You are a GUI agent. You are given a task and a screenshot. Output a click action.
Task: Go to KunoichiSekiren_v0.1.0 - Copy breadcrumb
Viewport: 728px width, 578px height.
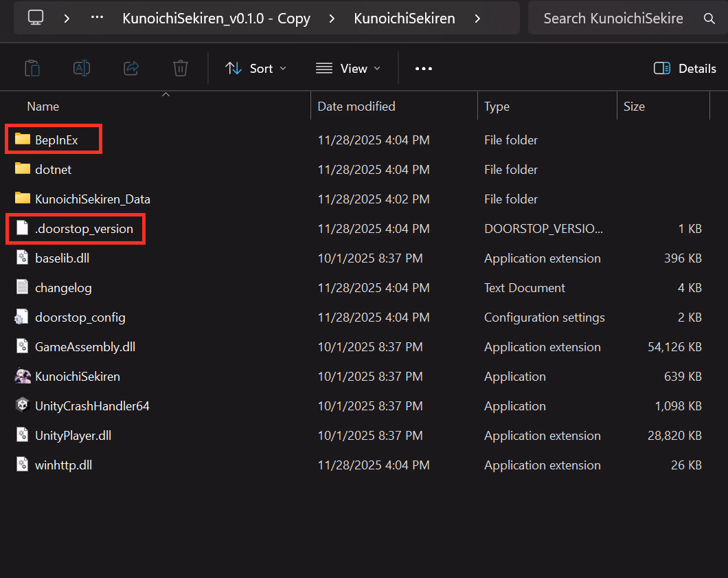pyautogui.click(x=216, y=19)
